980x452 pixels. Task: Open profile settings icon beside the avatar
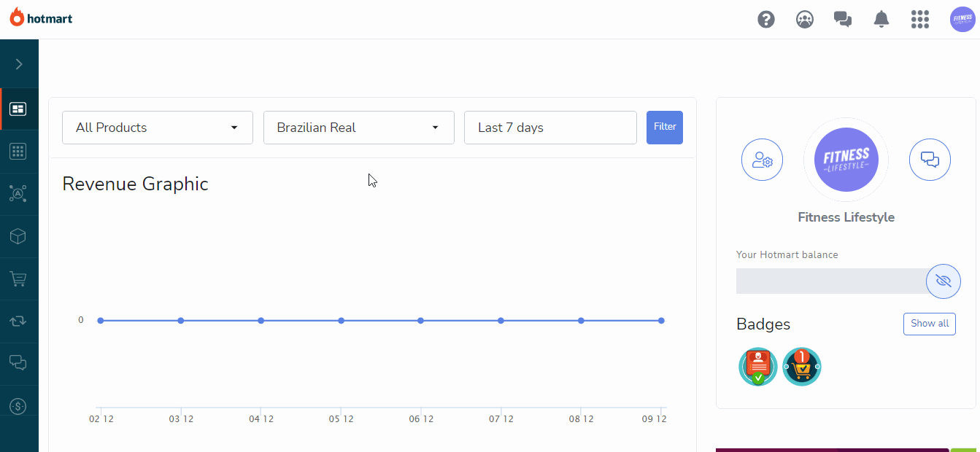762,160
